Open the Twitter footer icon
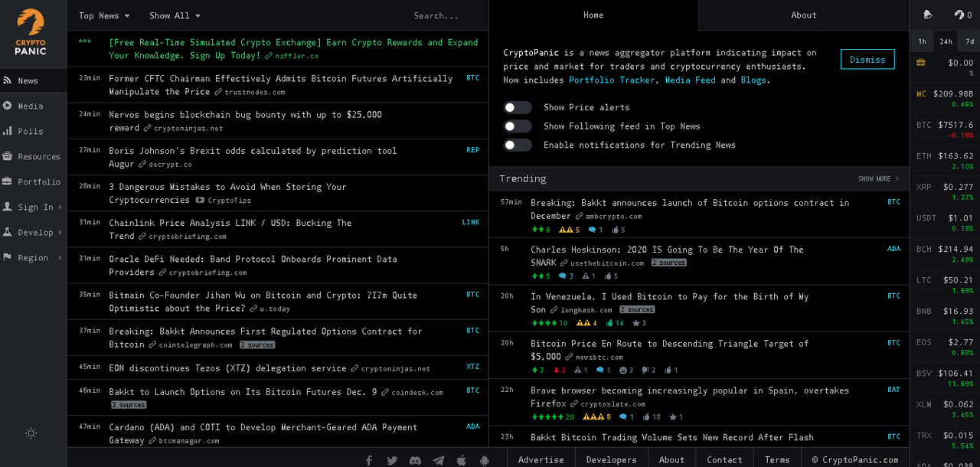This screenshot has height=467, width=980. tap(392, 460)
